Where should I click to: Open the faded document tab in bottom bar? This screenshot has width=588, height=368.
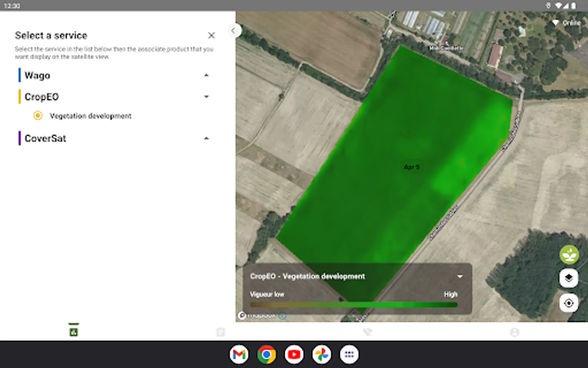pos(220,332)
